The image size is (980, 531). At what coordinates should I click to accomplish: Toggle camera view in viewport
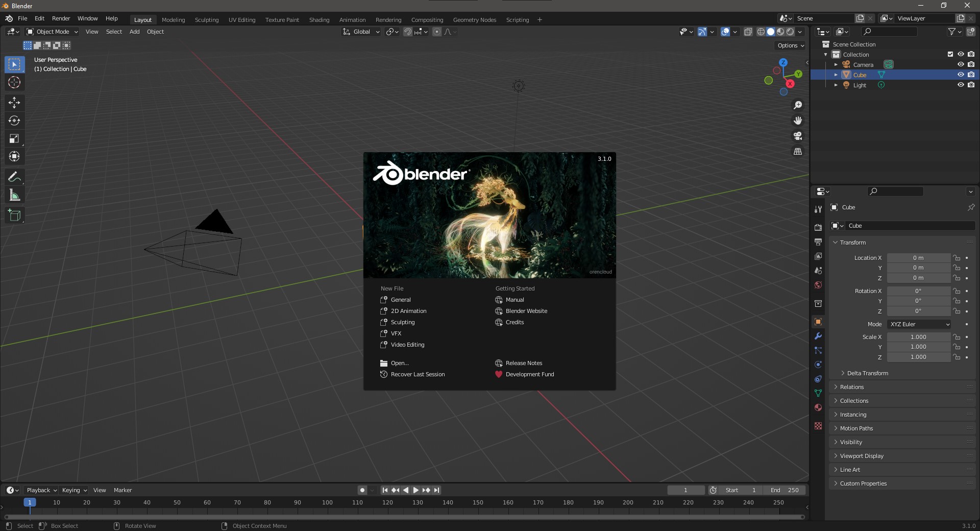pyautogui.click(x=797, y=136)
